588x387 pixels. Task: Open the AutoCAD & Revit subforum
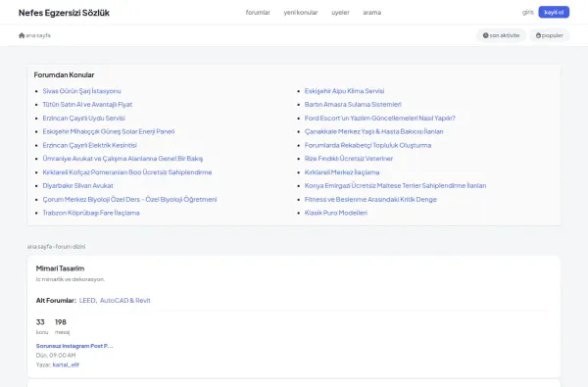coord(124,301)
